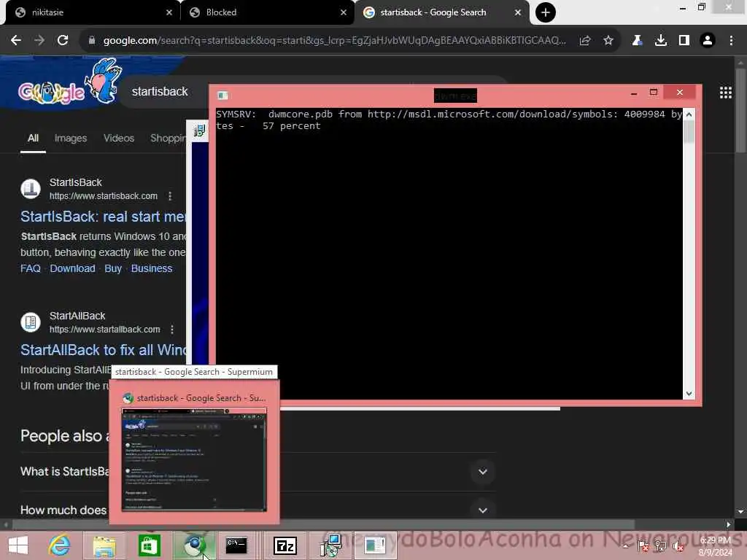
Task: Reload the Google Search page
Action: (x=63, y=41)
